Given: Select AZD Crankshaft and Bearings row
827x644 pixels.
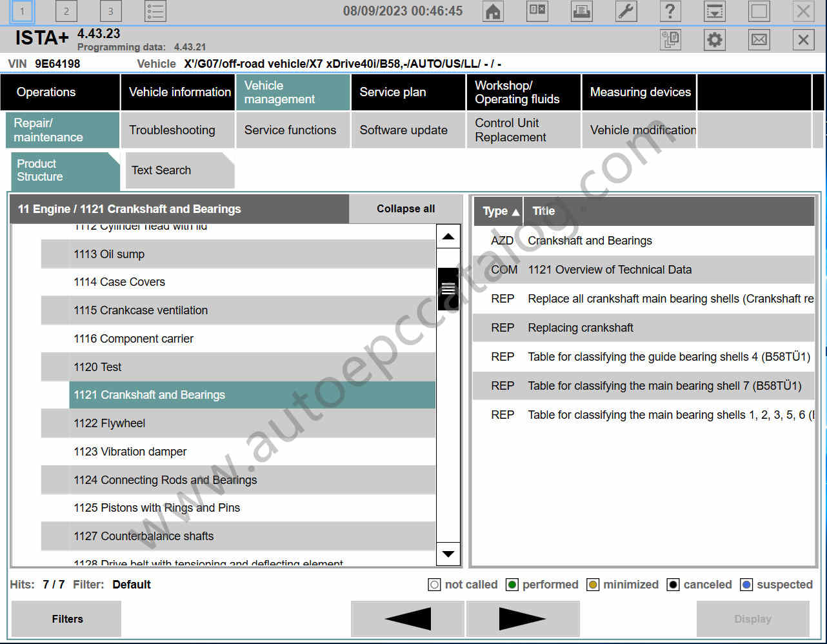Looking at the screenshot, I should pos(644,241).
